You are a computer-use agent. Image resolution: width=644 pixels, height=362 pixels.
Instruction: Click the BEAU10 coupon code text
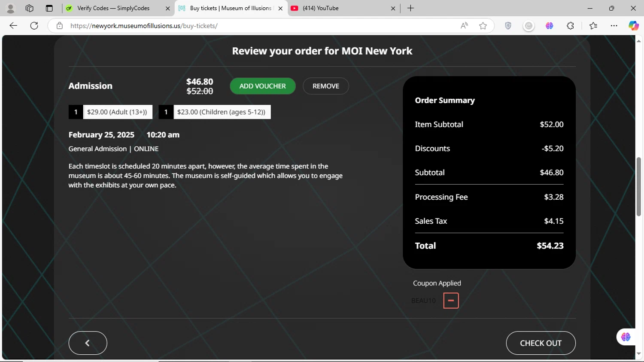(423, 301)
